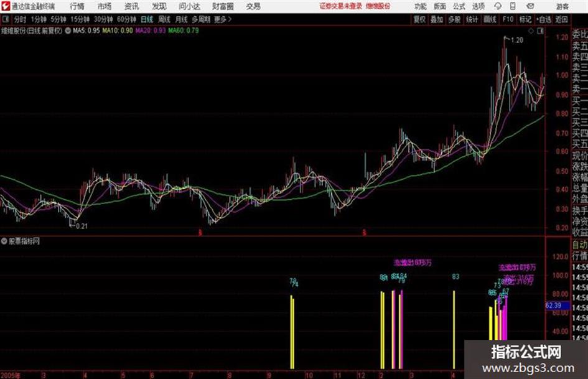Switch to 5分钟 chart period

pos(58,19)
